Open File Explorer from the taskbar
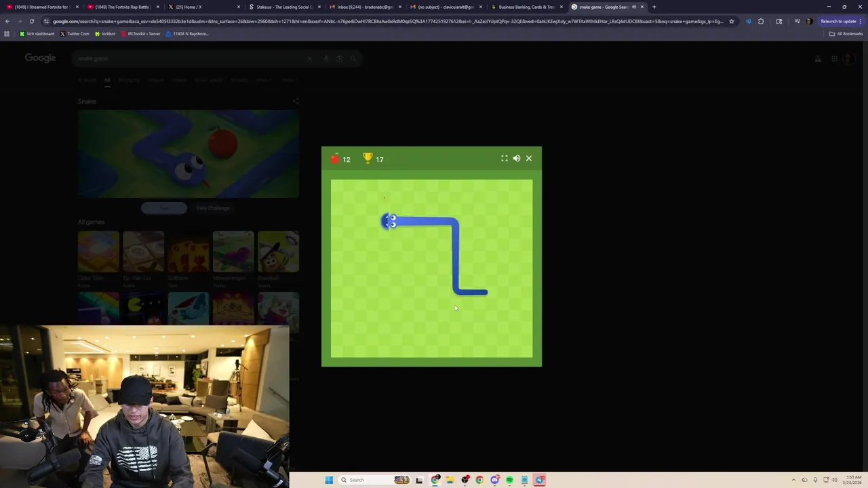The width and height of the screenshot is (868, 488). [450, 480]
